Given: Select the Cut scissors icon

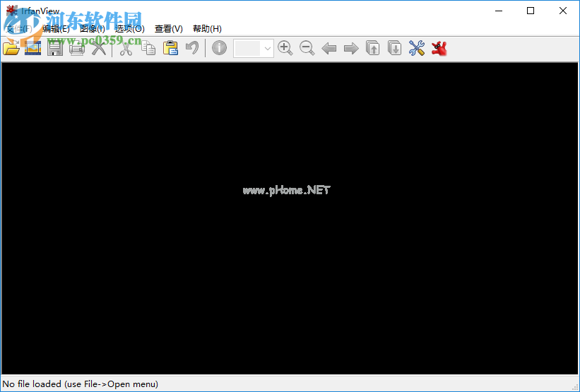Looking at the screenshot, I should pyautogui.click(x=126, y=48).
